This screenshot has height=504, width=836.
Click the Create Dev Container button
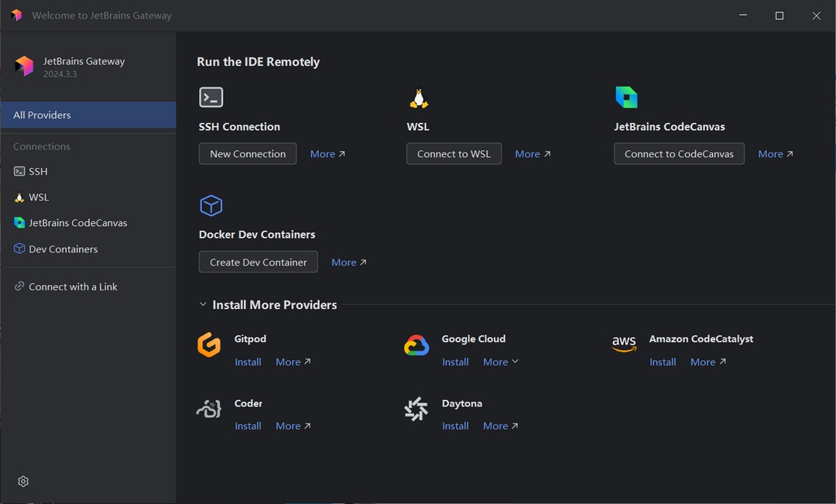tap(258, 262)
